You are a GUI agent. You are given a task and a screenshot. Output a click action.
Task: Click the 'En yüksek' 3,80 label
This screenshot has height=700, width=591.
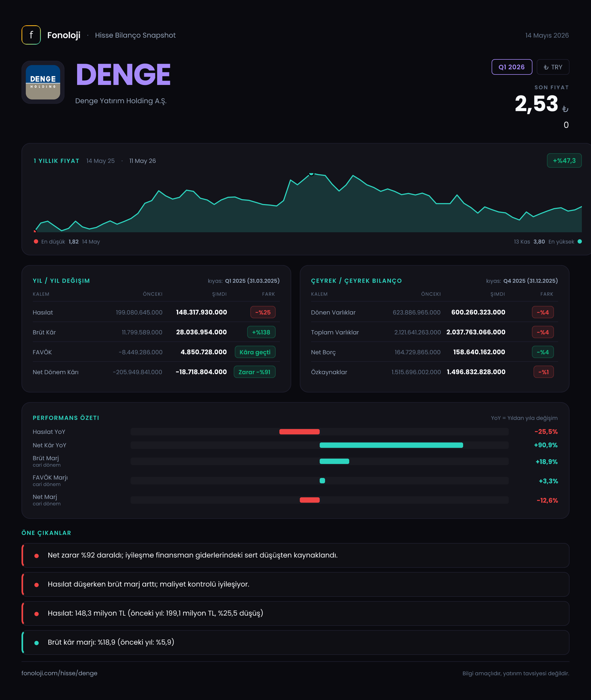coord(544,241)
